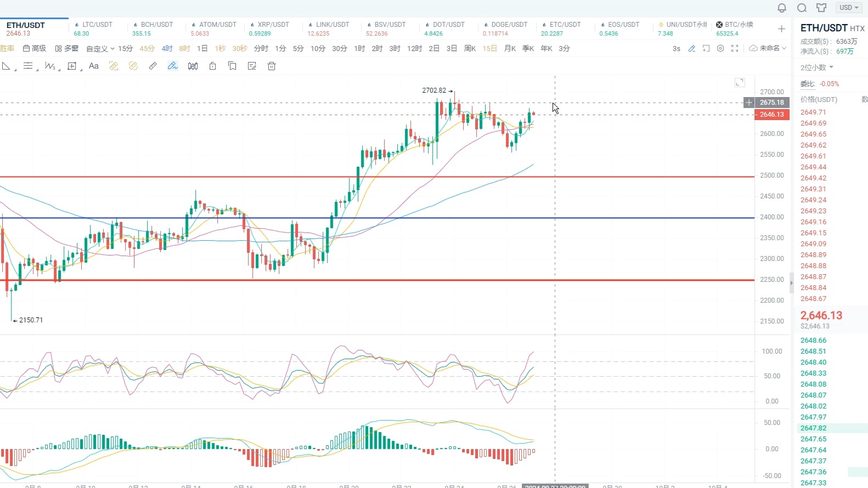Select the 15日 timeframe
The width and height of the screenshot is (868, 488).
[490, 49]
